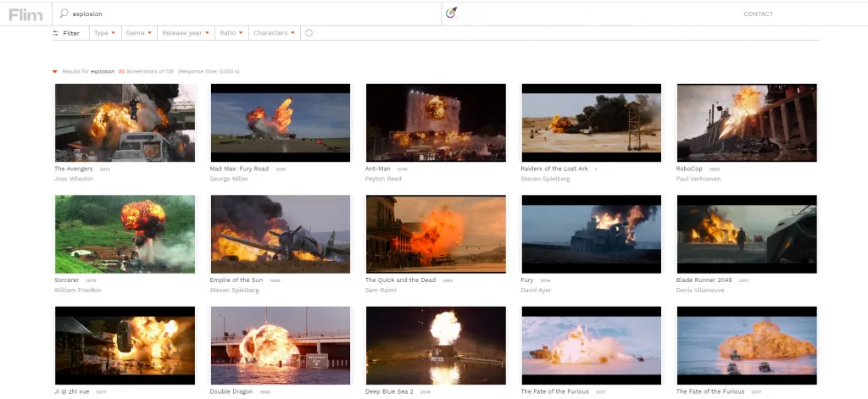This screenshot has height=399, width=868.
Task: Expand the Characters filter dropdown
Action: click(274, 33)
